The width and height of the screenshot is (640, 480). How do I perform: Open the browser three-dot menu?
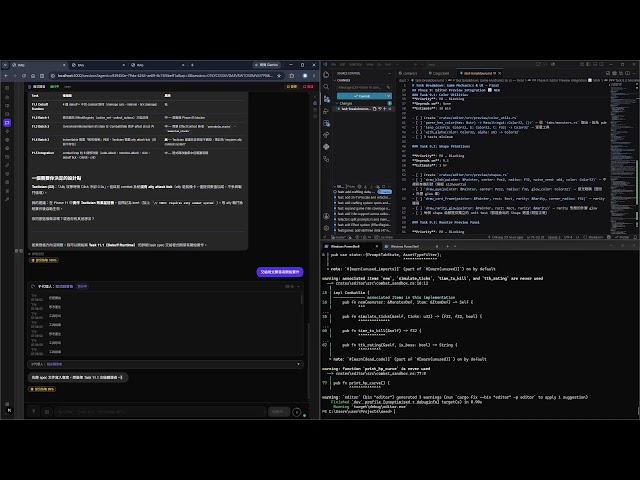point(314,76)
